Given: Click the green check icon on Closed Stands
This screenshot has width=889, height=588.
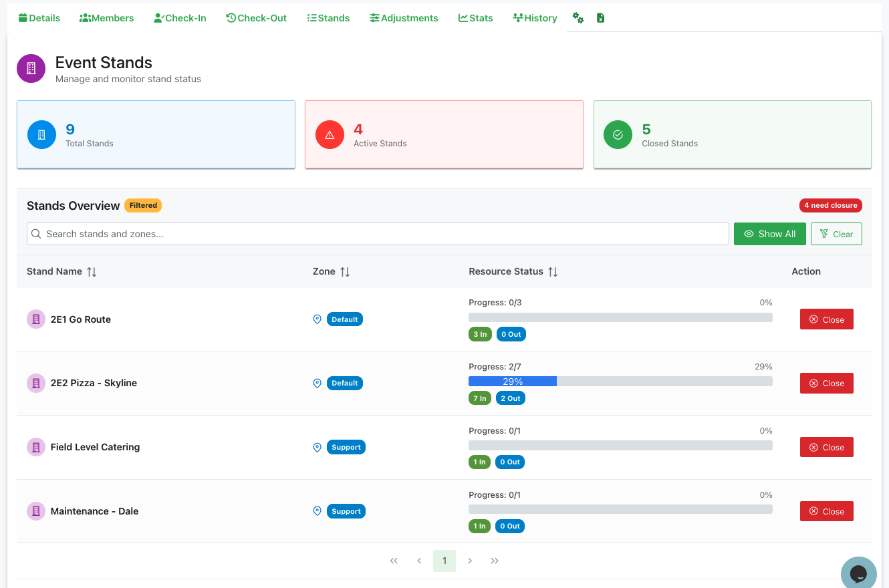Looking at the screenshot, I should click(x=618, y=134).
